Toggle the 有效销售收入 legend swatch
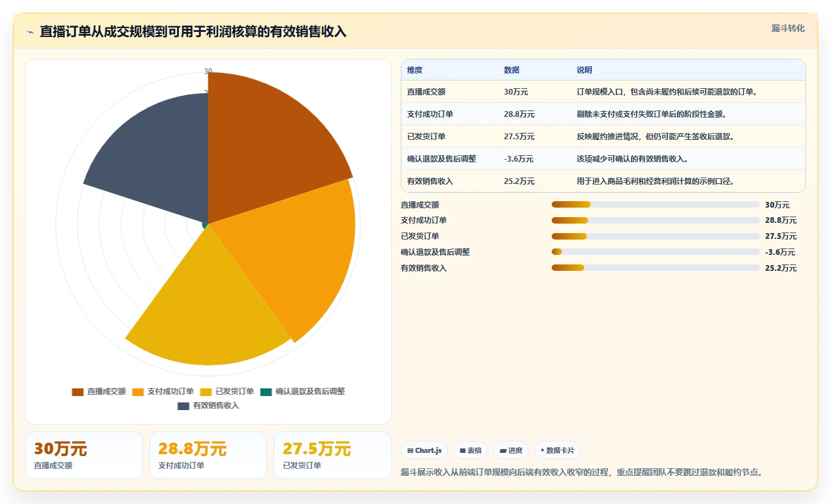This screenshot has width=831, height=504. point(183,406)
